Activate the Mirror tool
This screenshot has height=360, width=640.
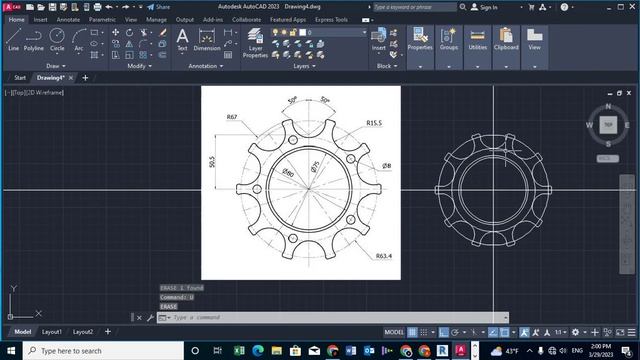coord(129,44)
